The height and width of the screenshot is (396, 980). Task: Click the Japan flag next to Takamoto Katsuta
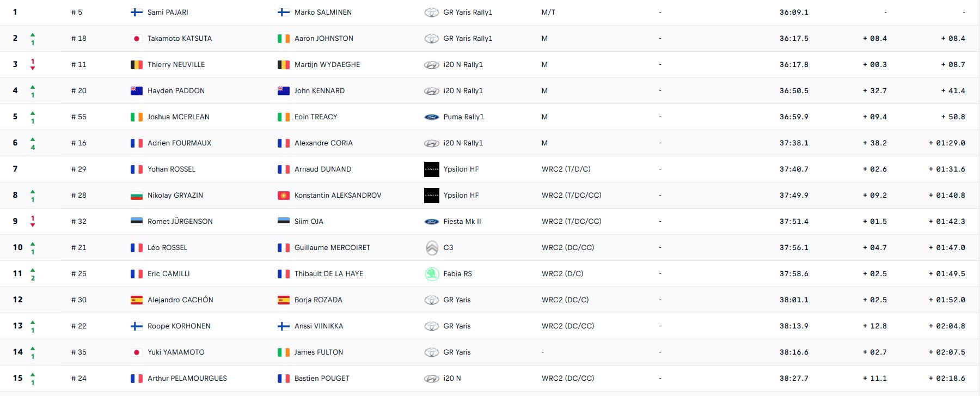tap(137, 39)
